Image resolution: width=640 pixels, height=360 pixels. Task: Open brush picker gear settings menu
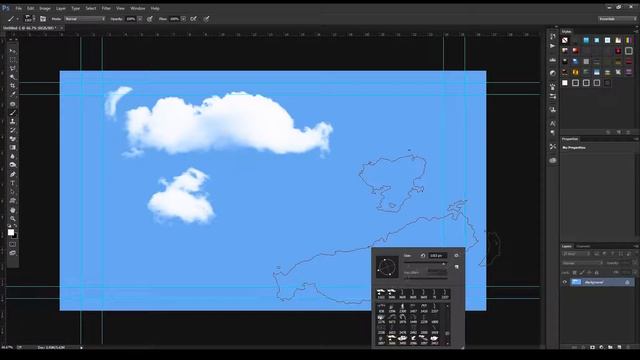point(456,256)
